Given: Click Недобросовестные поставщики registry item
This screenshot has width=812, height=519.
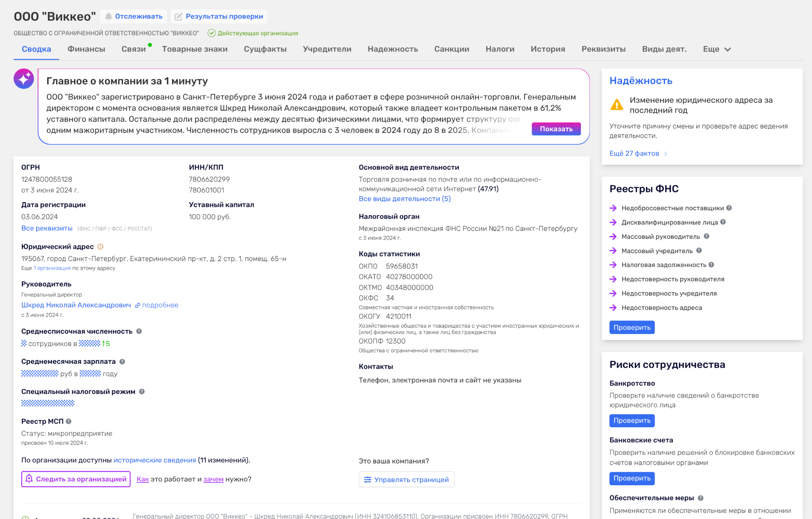Looking at the screenshot, I should pyautogui.click(x=672, y=208).
